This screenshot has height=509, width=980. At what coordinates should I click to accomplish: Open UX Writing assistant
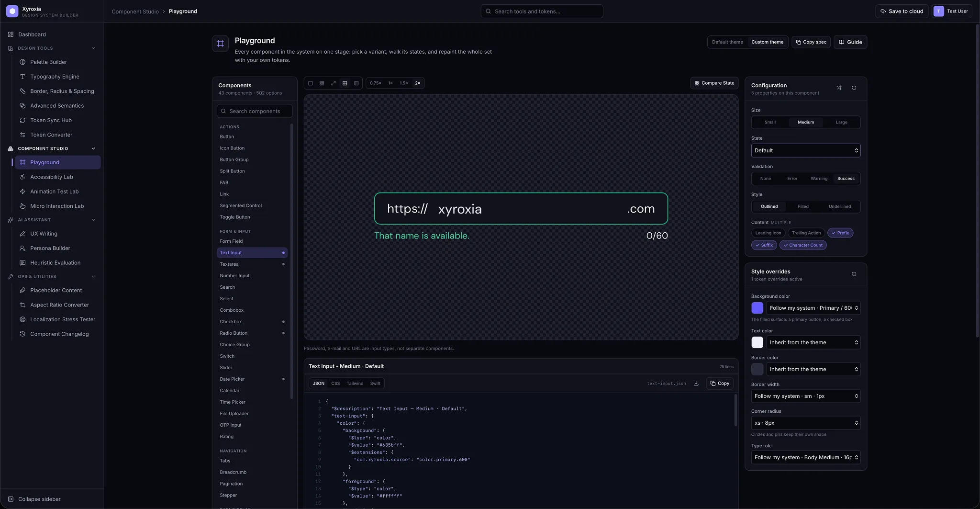[x=57, y=234]
